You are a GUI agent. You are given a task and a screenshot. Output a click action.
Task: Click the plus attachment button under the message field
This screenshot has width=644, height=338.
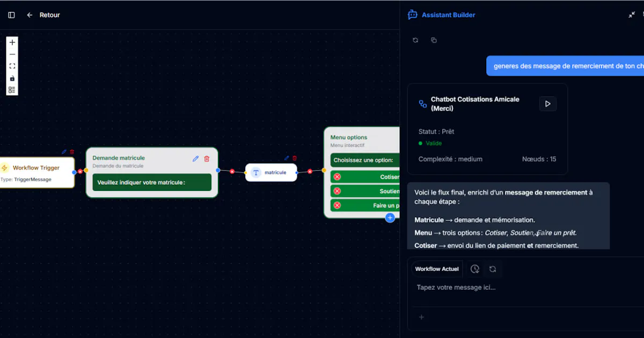click(421, 317)
